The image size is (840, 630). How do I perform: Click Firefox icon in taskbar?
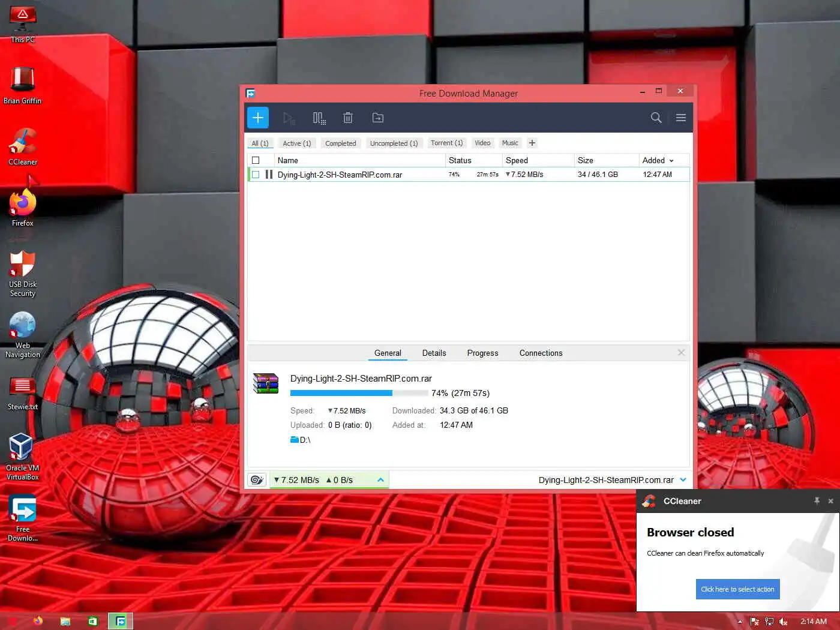[x=38, y=621]
